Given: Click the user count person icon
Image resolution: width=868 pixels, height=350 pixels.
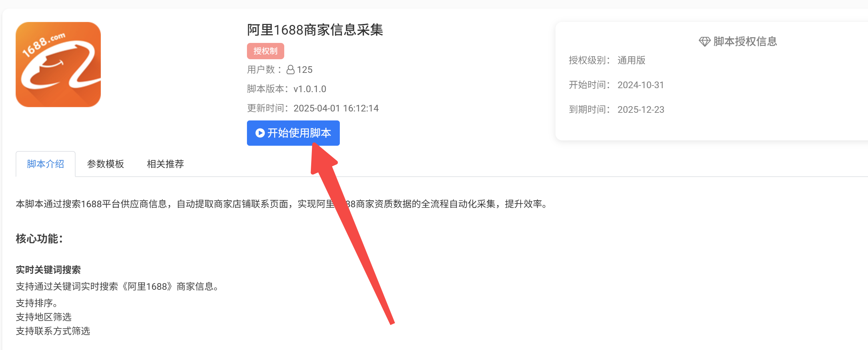Looking at the screenshot, I should (x=291, y=70).
